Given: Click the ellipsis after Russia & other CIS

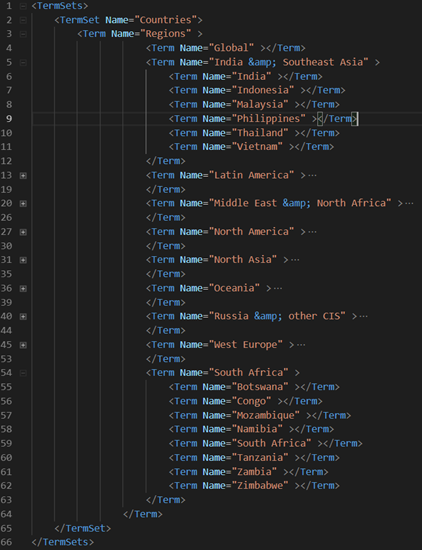Looking at the screenshot, I should 363,316.
